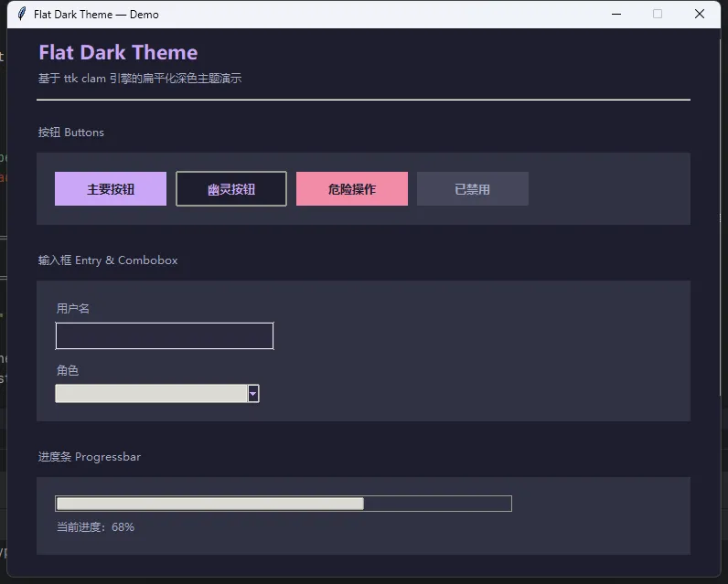Click the progress bar at 68%
This screenshot has width=728, height=584.
point(284,504)
